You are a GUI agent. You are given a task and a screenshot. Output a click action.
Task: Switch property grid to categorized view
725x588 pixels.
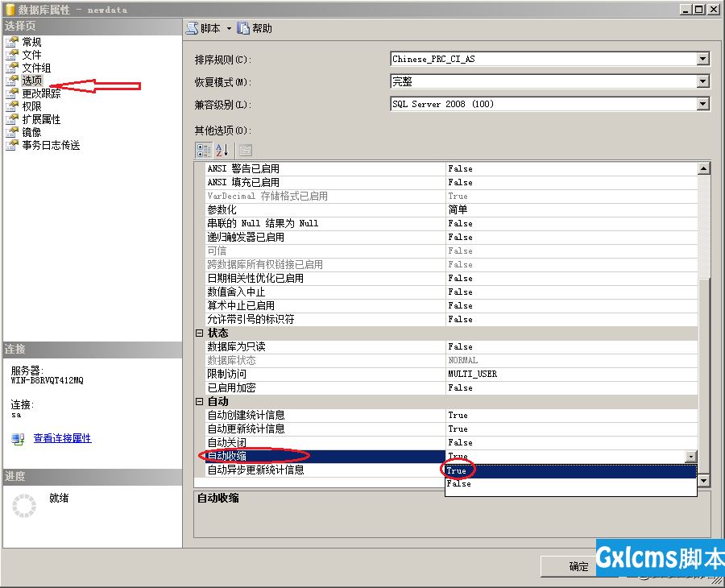click(x=204, y=151)
